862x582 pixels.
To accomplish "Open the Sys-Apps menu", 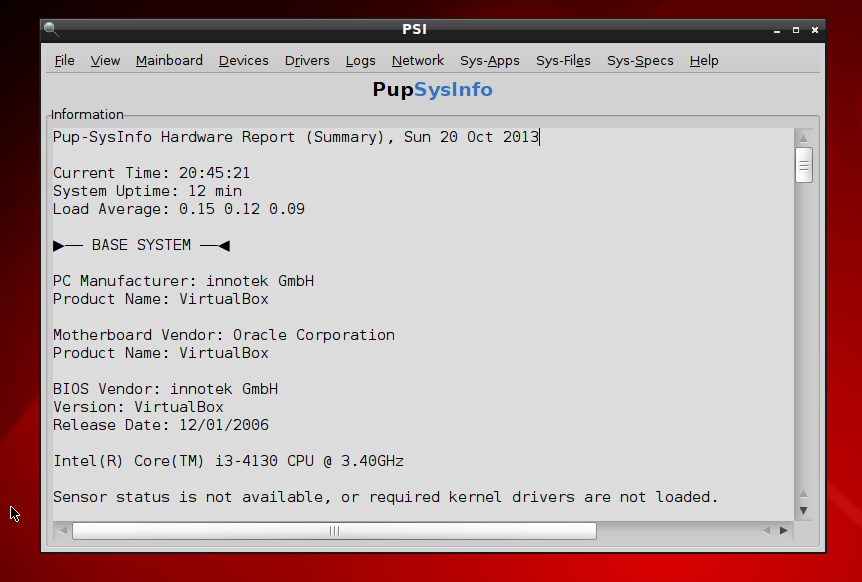I will tap(490, 60).
